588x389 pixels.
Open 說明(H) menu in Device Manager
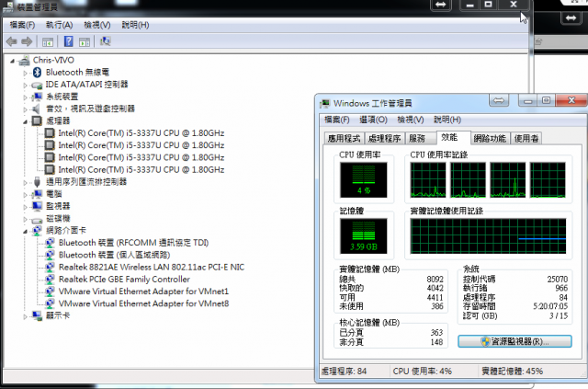click(x=135, y=25)
